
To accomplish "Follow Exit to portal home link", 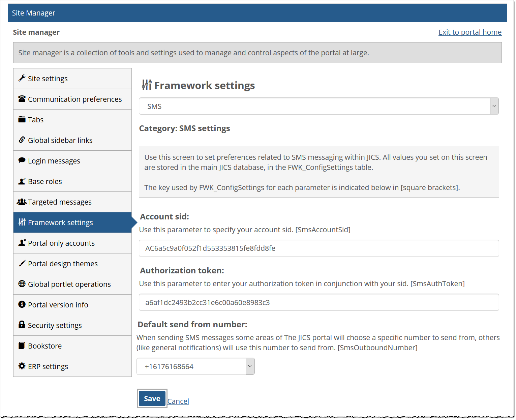I will pyautogui.click(x=470, y=32).
